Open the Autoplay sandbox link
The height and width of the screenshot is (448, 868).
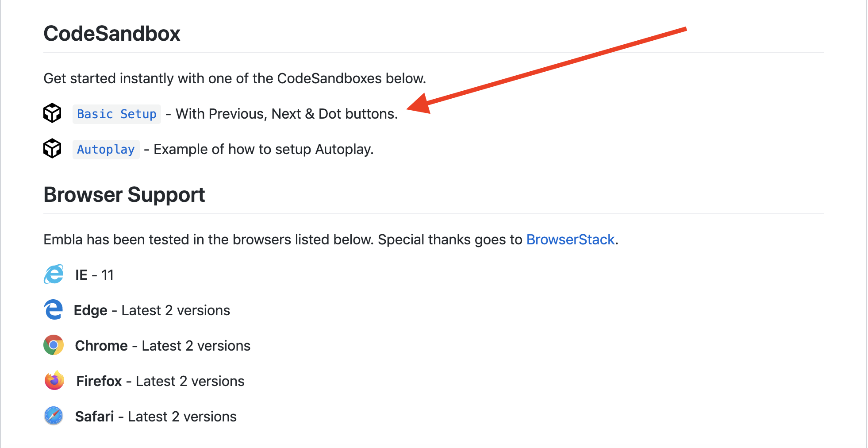click(x=106, y=150)
